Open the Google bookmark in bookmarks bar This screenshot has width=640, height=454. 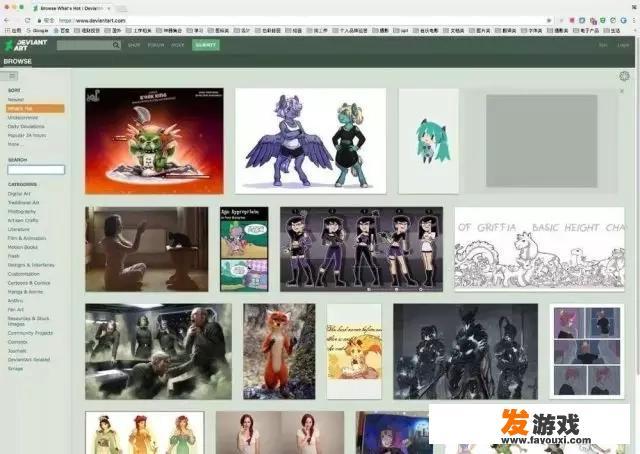pos(38,30)
